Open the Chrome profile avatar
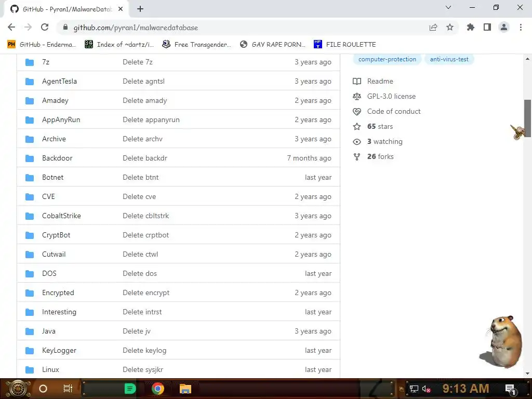This screenshot has width=532, height=399. [504, 27]
